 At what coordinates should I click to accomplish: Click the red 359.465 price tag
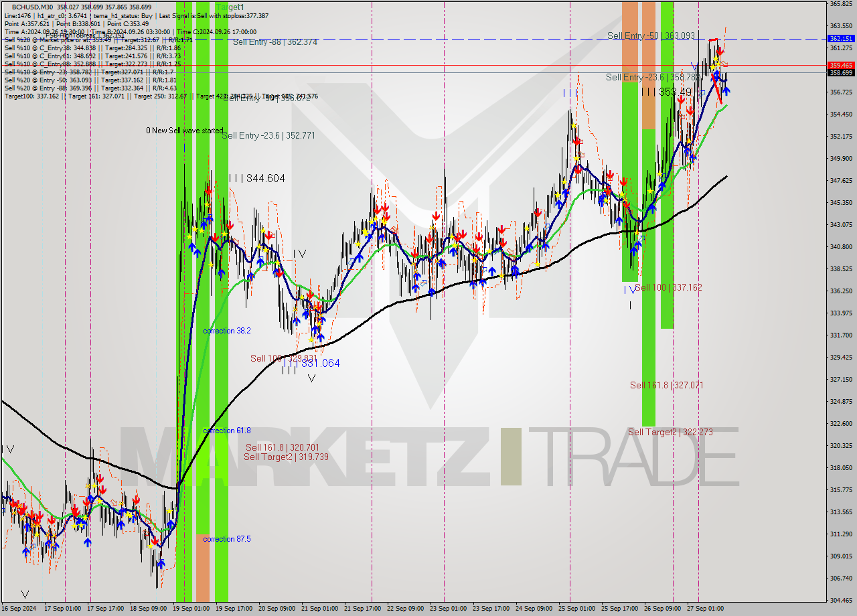coord(841,65)
